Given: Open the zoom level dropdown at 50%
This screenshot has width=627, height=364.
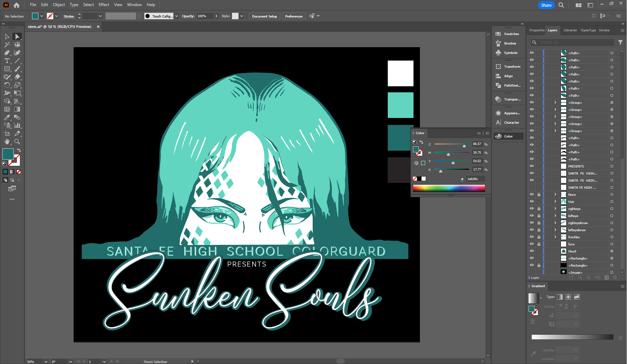Looking at the screenshot, I should tap(46, 361).
